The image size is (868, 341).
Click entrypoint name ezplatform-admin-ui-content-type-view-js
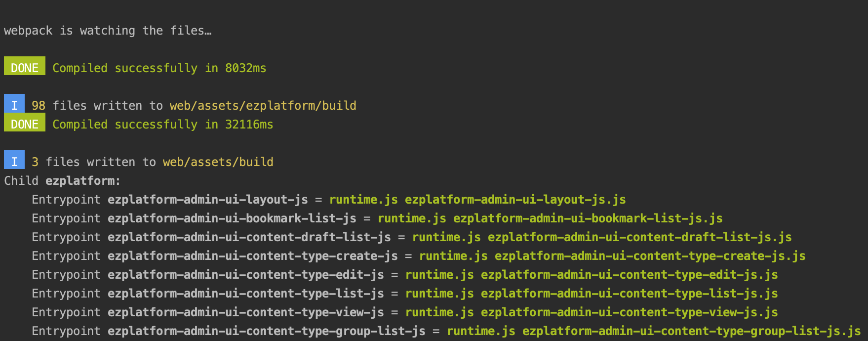245,312
